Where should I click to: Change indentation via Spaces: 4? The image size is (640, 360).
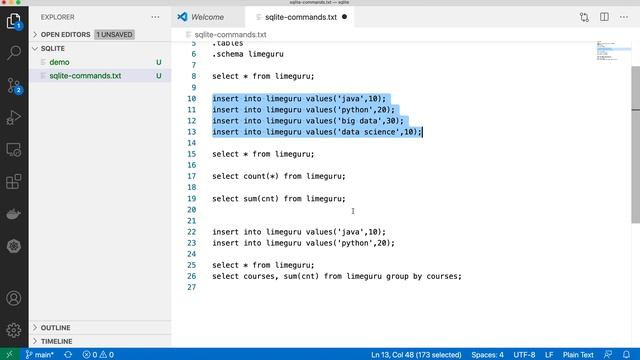(487, 355)
